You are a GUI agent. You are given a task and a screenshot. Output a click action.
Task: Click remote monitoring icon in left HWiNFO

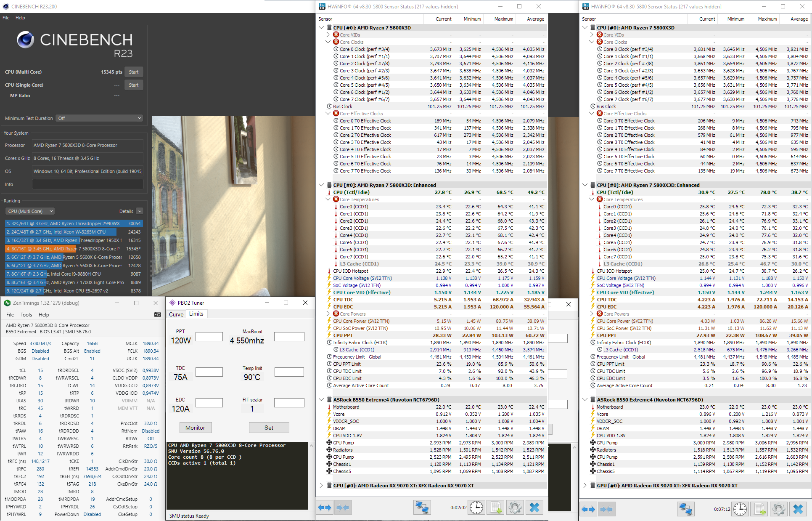422,508
